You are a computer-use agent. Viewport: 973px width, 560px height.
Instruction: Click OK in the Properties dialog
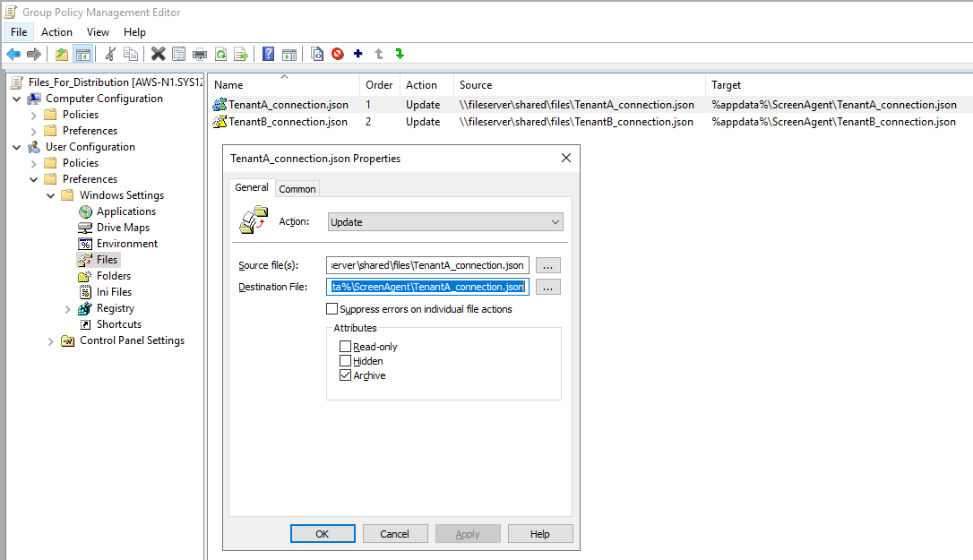coord(323,533)
